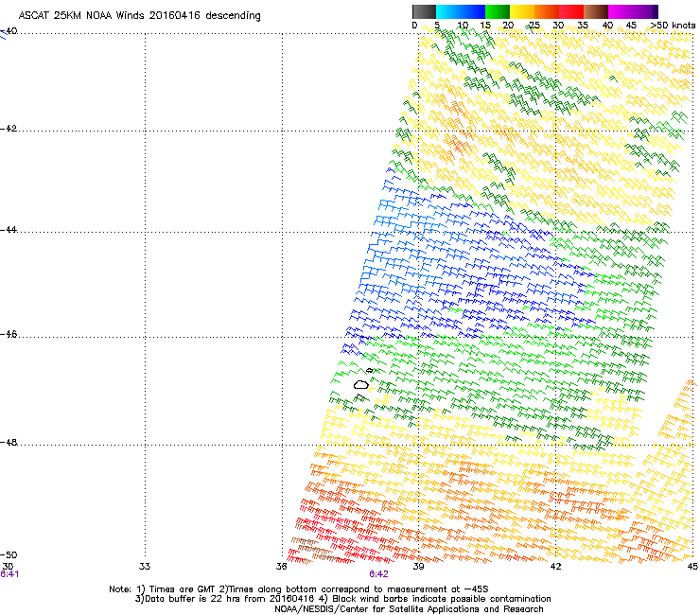Screen dimensions: 700x615
Task: Click the 'Times are GMT' note line
Action: coord(299,589)
